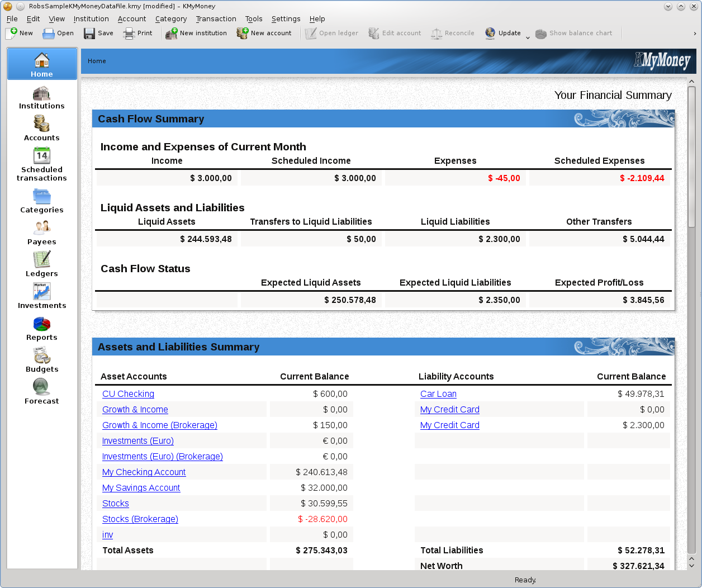Open the CU Checking account ledger

click(x=128, y=394)
